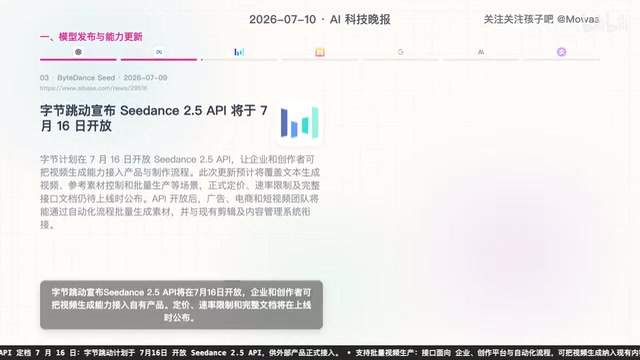
Task: Click the 03 · ByteDance Seed · 2026-07-09 line
Action: click(x=104, y=78)
